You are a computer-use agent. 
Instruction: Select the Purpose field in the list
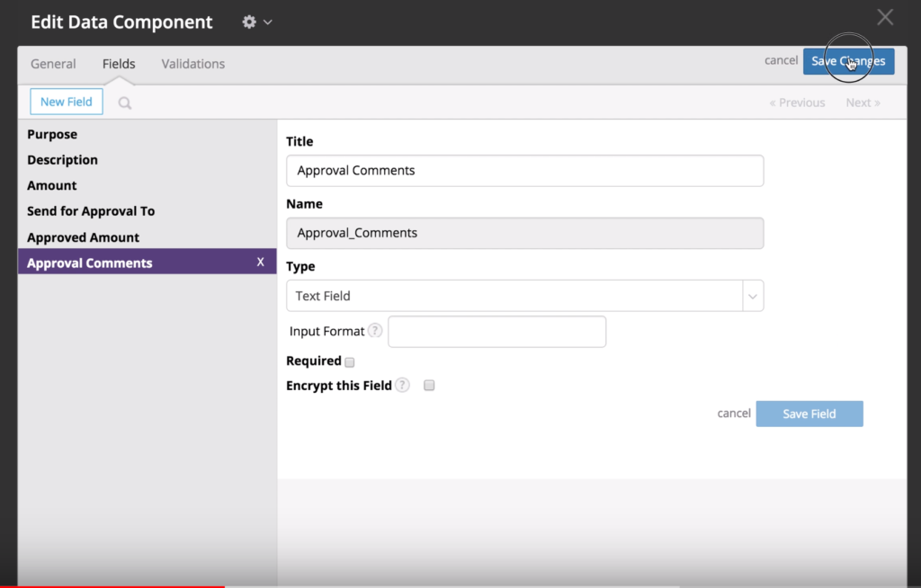click(51, 134)
